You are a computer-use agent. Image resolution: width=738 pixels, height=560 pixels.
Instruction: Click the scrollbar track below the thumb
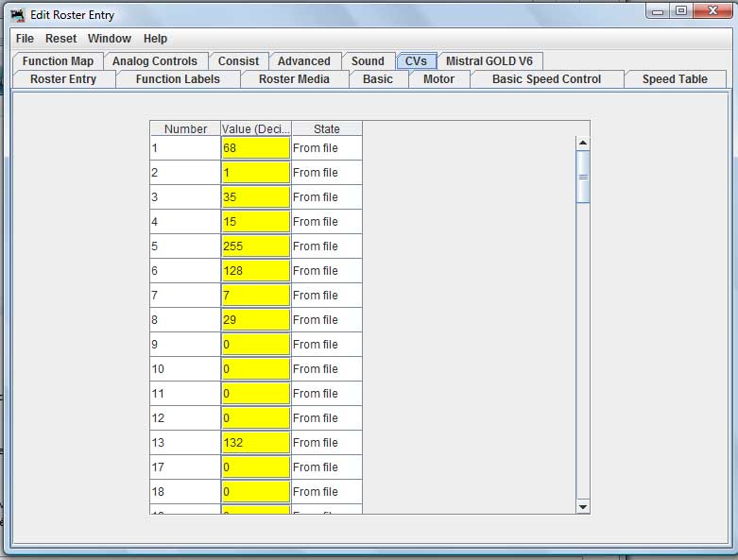[x=583, y=351]
